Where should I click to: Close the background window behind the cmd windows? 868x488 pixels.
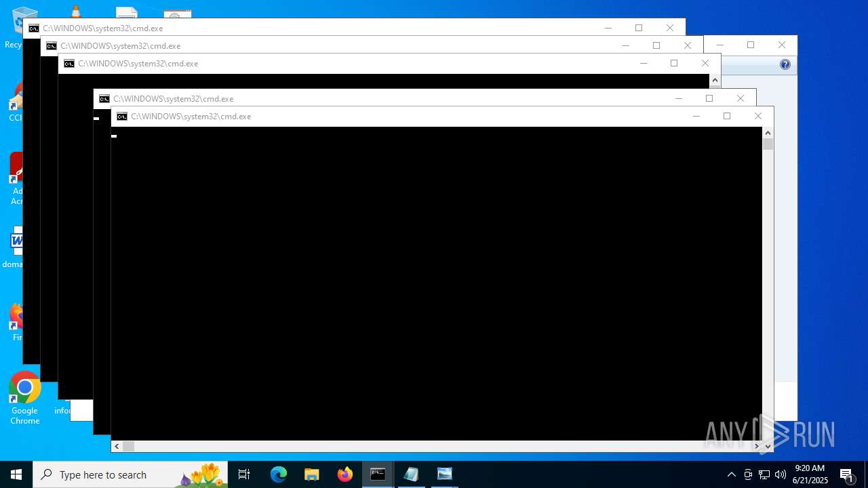tap(782, 45)
